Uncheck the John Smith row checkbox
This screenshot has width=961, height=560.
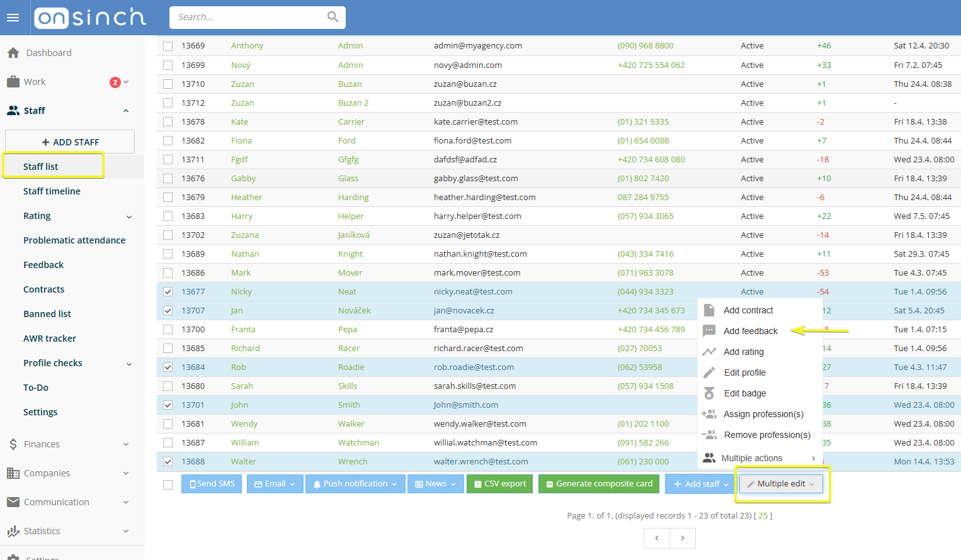point(168,405)
